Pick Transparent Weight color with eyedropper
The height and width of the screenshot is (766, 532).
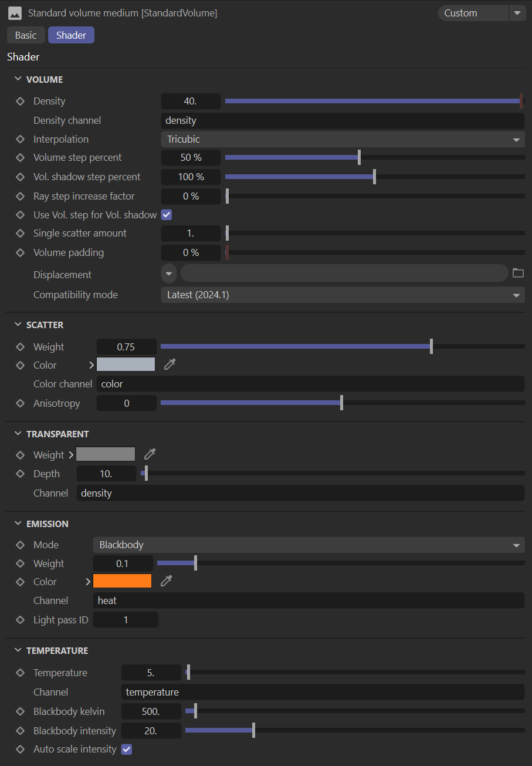pos(150,454)
